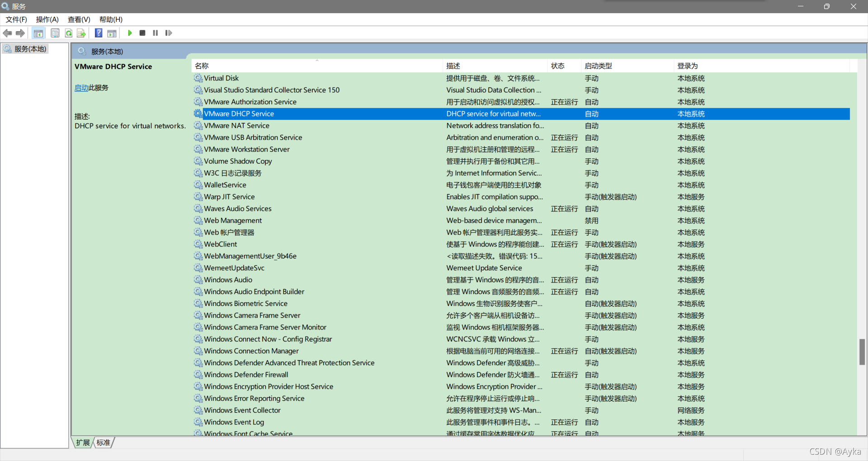This screenshot has height=461, width=868.
Task: Start the service with the green play icon
Action: (130, 33)
